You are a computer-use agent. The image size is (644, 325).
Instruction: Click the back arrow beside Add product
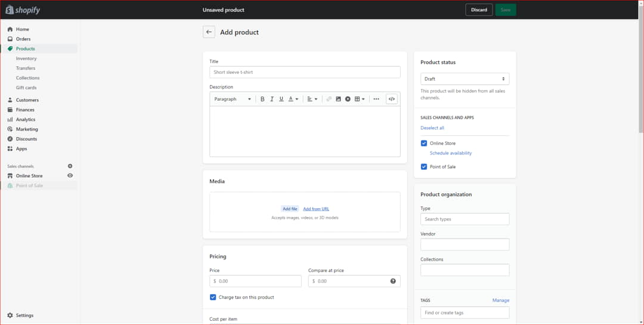209,32
